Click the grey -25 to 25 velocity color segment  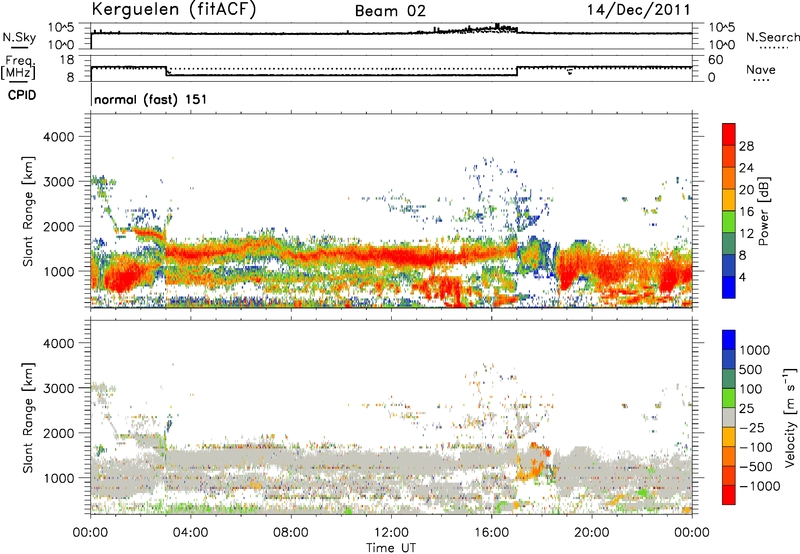(x=729, y=418)
